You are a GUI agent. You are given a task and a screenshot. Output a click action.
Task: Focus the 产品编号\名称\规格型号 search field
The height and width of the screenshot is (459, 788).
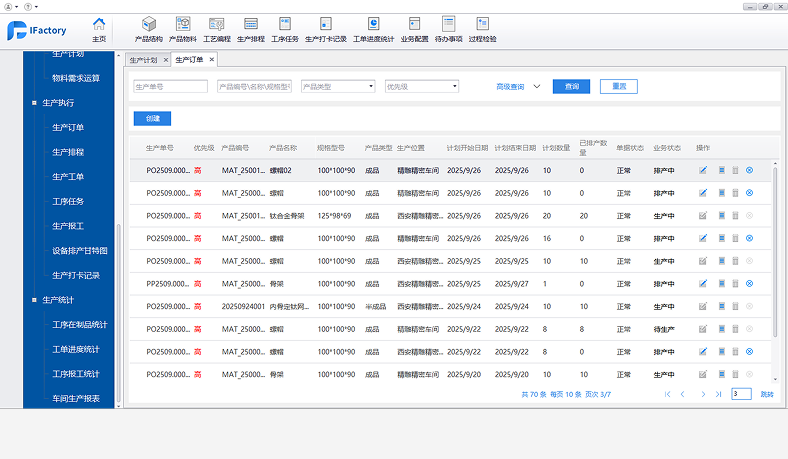(254, 86)
